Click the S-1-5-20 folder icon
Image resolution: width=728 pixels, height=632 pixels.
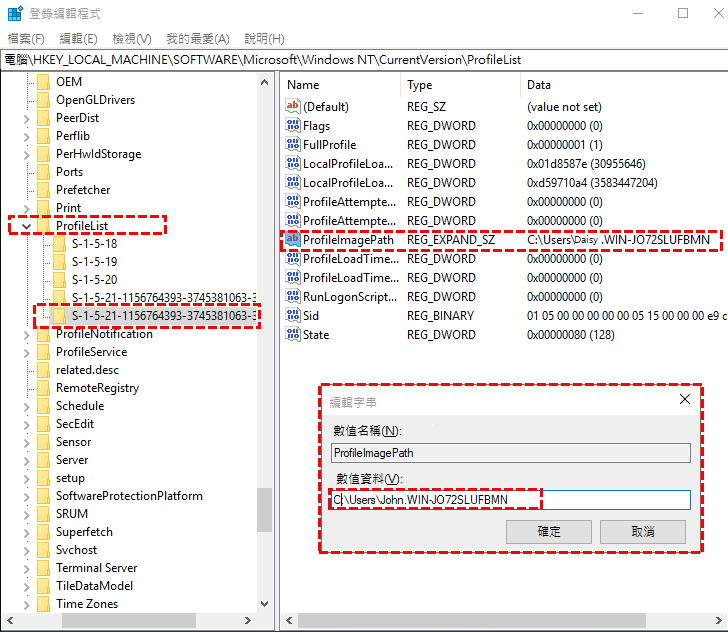(59, 280)
